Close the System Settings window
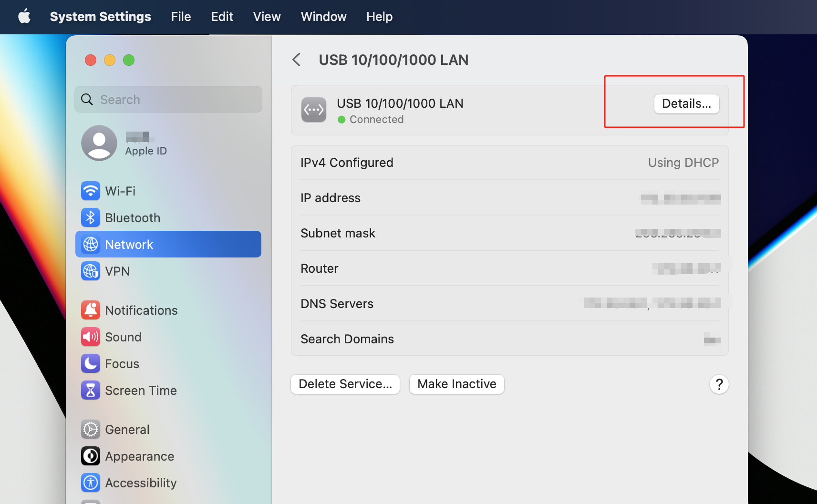This screenshot has width=817, height=504. click(x=91, y=60)
